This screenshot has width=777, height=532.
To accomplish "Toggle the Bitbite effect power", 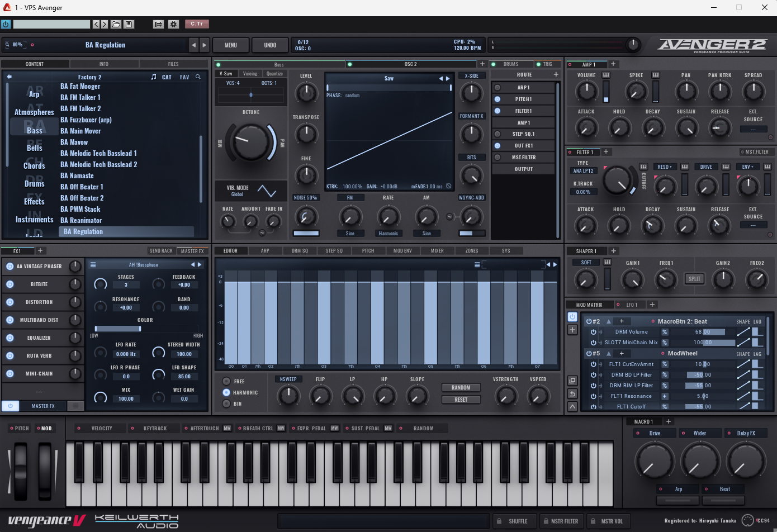I will point(10,284).
